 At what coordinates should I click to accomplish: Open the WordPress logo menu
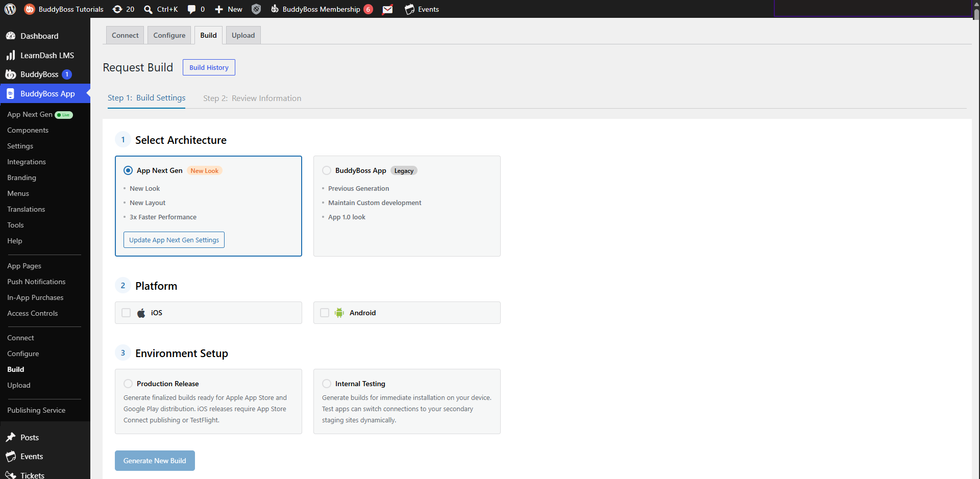tap(10, 9)
